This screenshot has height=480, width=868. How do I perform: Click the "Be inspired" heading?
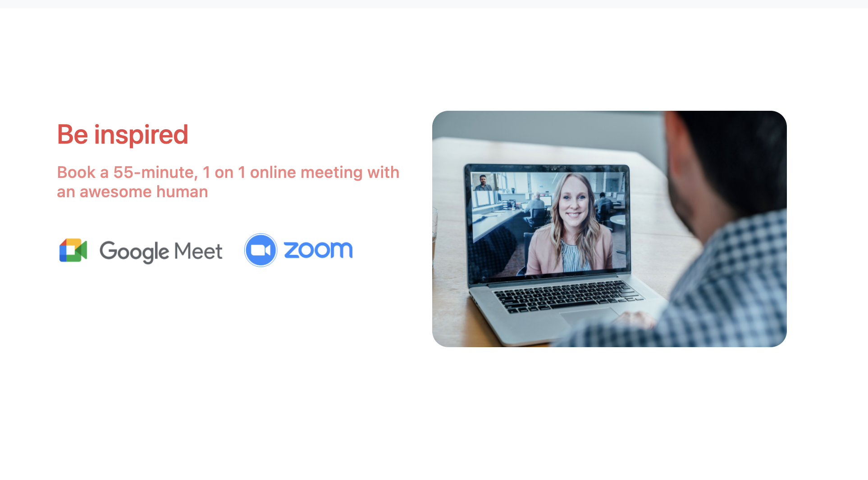(x=122, y=134)
